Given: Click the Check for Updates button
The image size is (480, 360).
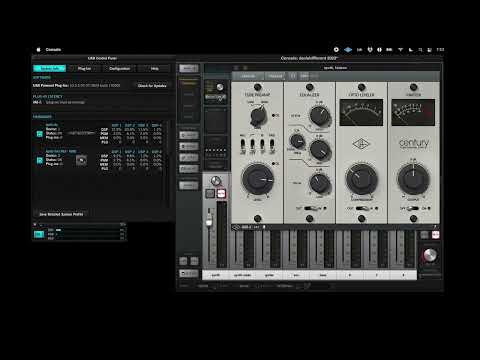Looking at the screenshot, I should (x=152, y=86).
